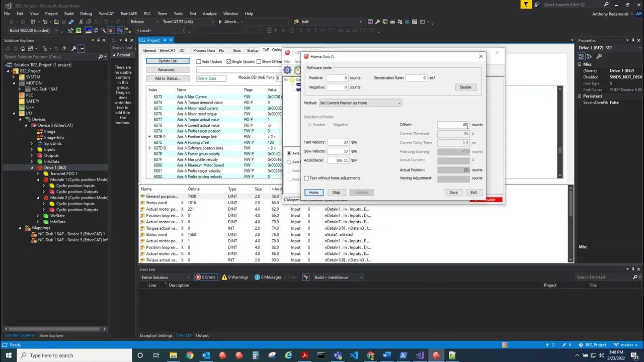This screenshot has width=644, height=362.
Task: Toggle the Auto Update checkbox
Action: tap(199, 61)
